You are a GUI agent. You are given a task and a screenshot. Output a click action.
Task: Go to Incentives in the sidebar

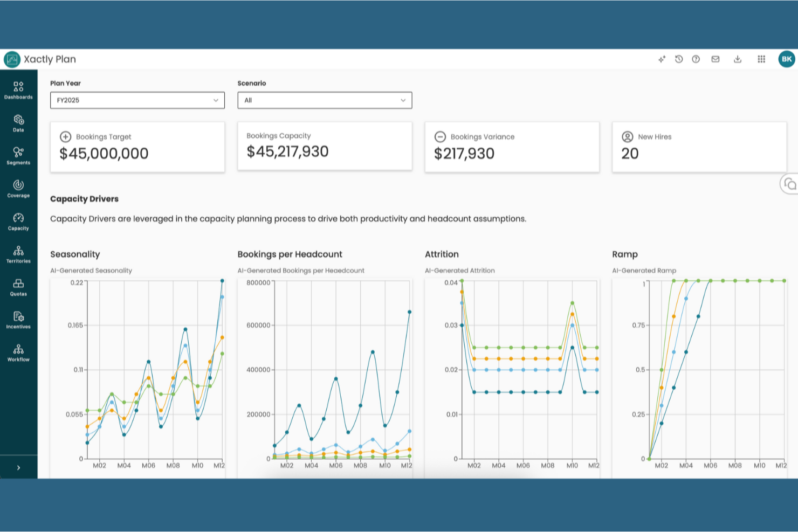[18, 320]
